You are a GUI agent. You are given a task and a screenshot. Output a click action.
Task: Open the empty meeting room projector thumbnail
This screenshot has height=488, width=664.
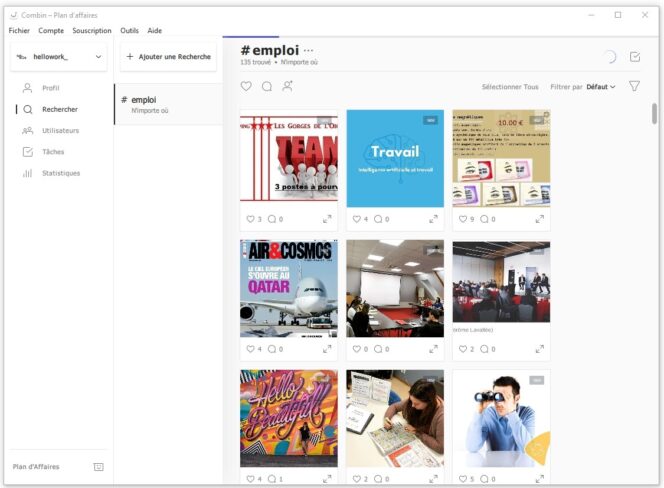[x=395, y=288]
